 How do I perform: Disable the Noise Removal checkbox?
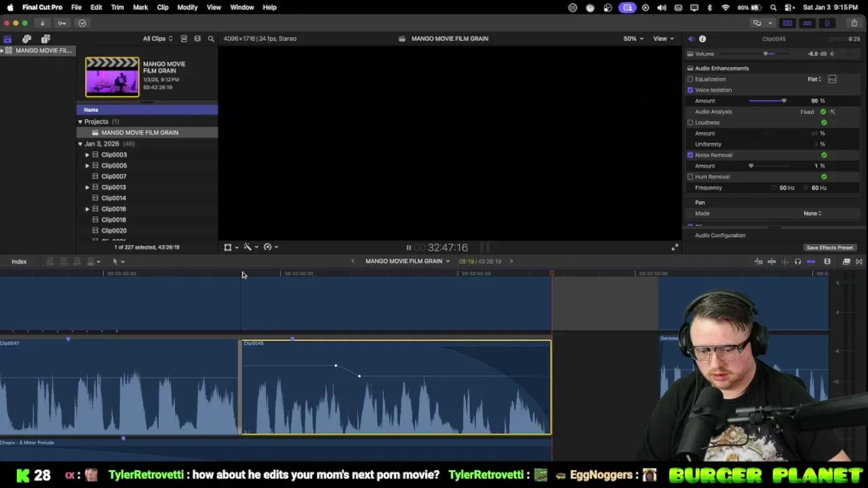pos(690,155)
